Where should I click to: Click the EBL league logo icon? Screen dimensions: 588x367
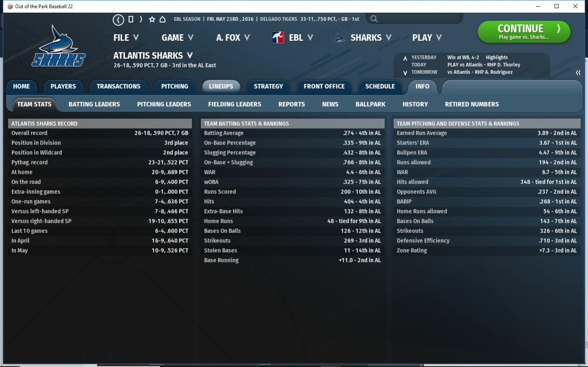click(278, 38)
